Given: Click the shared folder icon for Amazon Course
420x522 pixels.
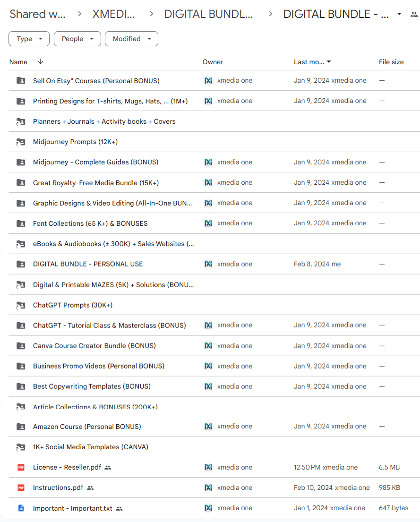Looking at the screenshot, I should [21, 427].
